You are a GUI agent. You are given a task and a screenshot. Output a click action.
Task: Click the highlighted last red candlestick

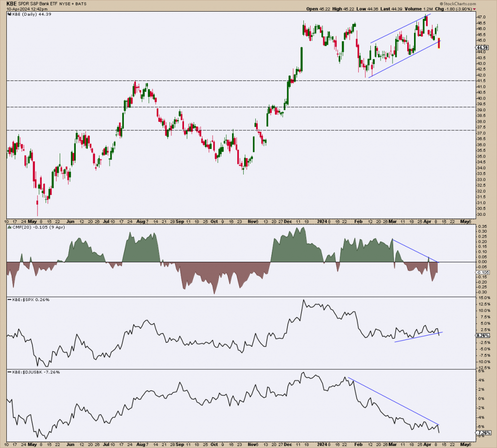point(439,43)
